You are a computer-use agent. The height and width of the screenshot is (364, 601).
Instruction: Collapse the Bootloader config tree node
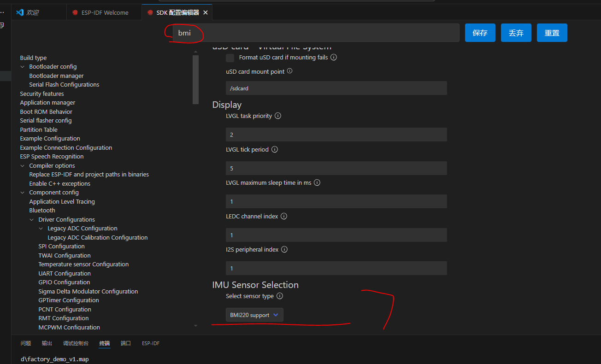point(23,67)
